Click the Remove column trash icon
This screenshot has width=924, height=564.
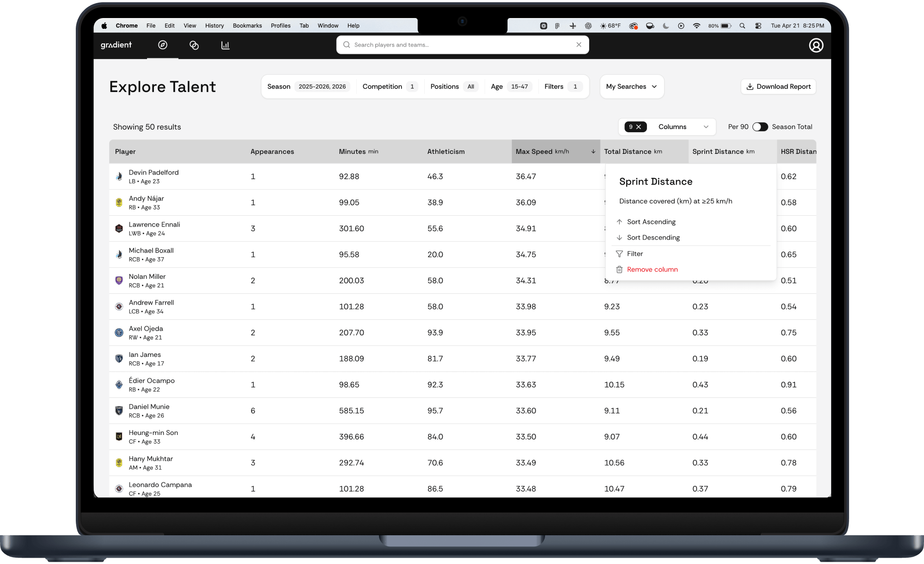(619, 269)
